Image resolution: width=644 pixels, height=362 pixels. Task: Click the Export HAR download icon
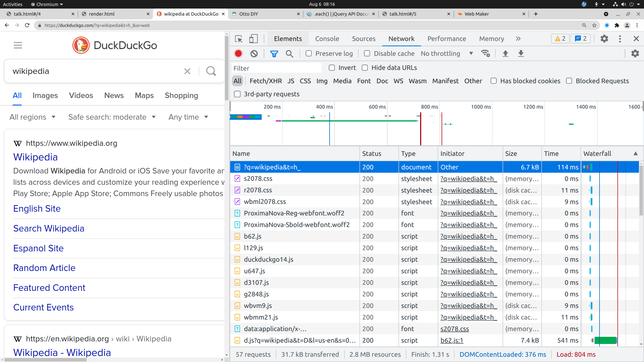pos(521,54)
